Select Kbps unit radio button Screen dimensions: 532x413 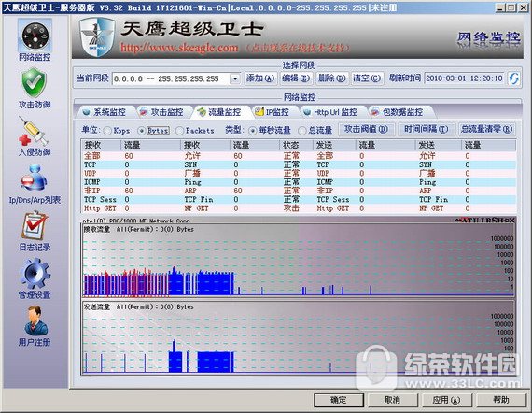[x=107, y=131]
